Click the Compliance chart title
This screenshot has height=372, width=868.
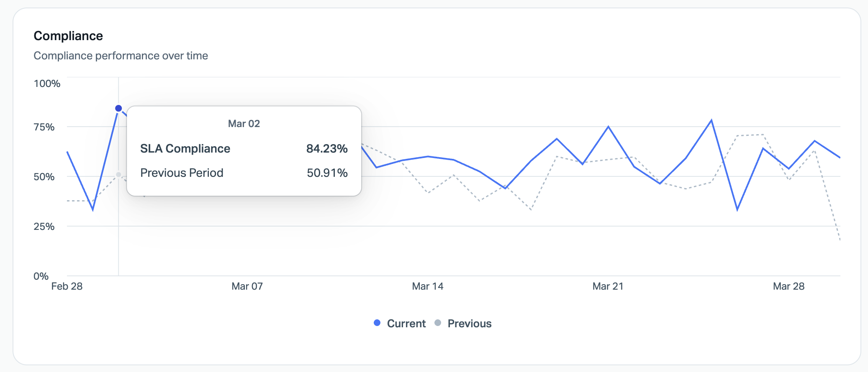(68, 36)
